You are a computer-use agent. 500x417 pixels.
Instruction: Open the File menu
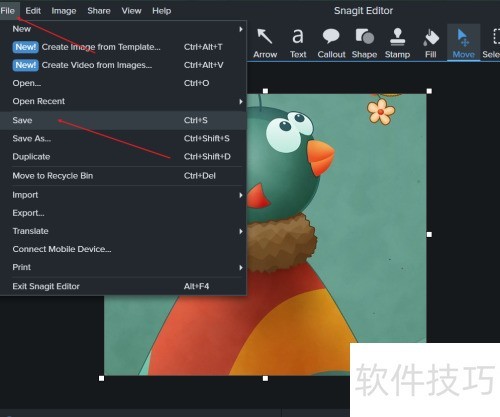click(x=8, y=11)
